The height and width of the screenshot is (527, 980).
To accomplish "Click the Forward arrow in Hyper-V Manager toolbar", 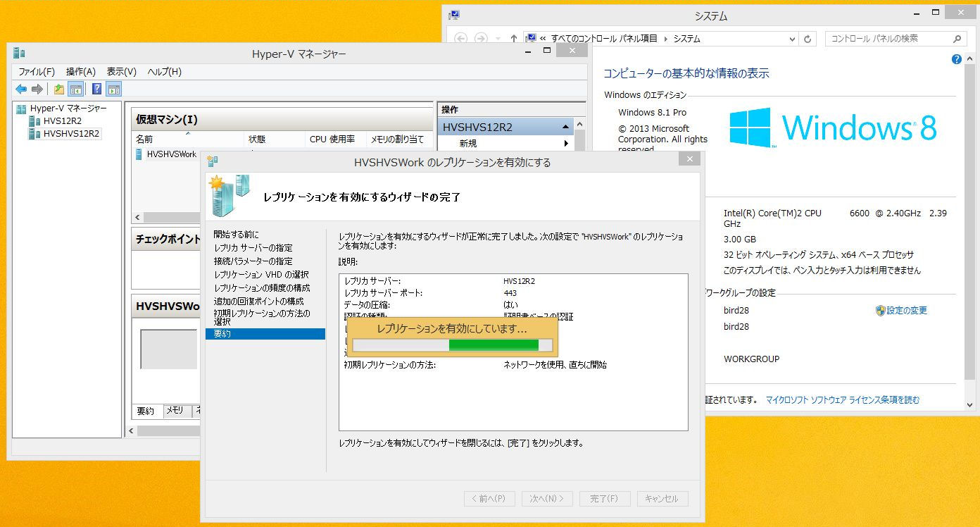I will coord(37,89).
